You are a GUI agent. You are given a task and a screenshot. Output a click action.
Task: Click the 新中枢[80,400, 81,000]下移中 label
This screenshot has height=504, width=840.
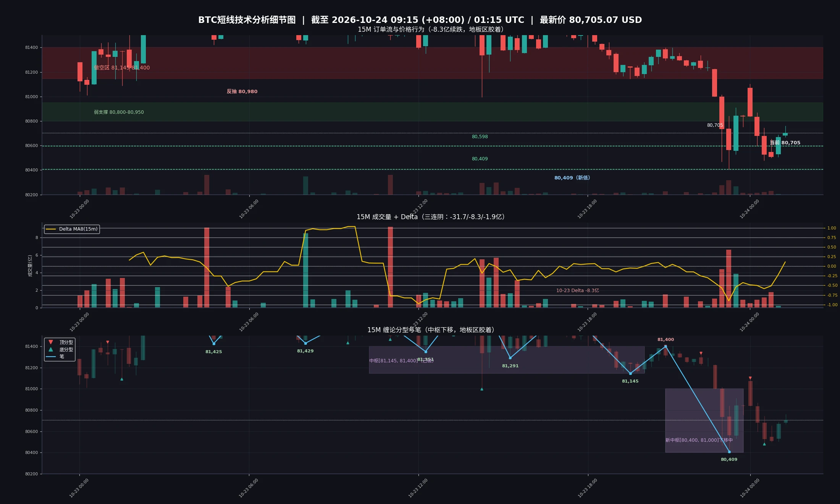(699, 440)
